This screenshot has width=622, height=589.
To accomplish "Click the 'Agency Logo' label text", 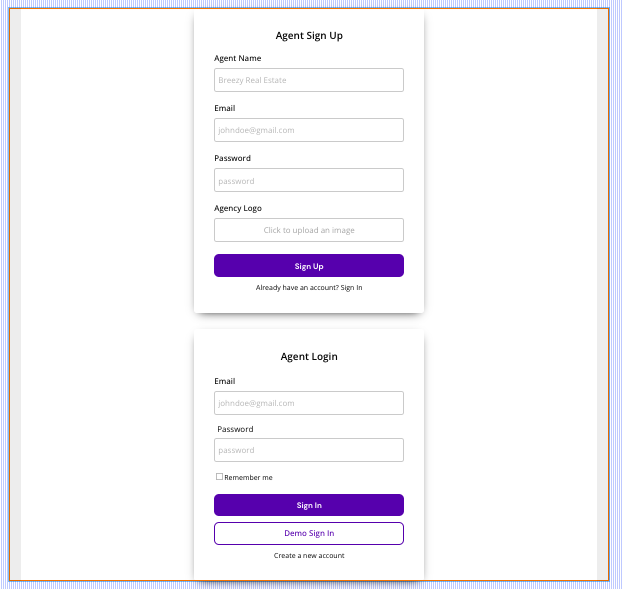I will coord(237,208).
